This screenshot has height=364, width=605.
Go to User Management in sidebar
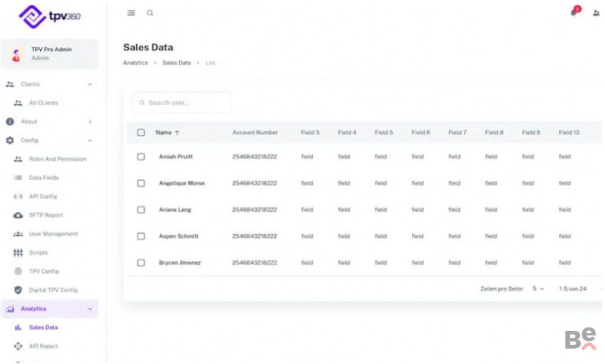coord(53,234)
